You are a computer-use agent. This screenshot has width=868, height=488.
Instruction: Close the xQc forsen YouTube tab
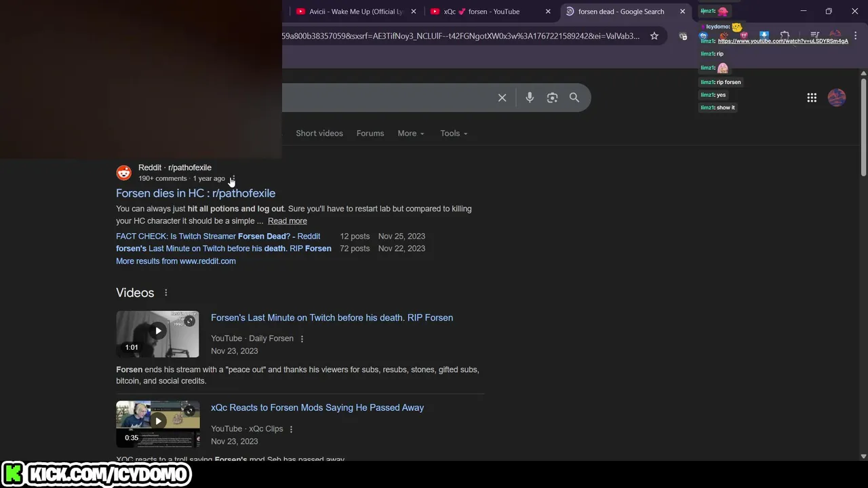pos(548,12)
